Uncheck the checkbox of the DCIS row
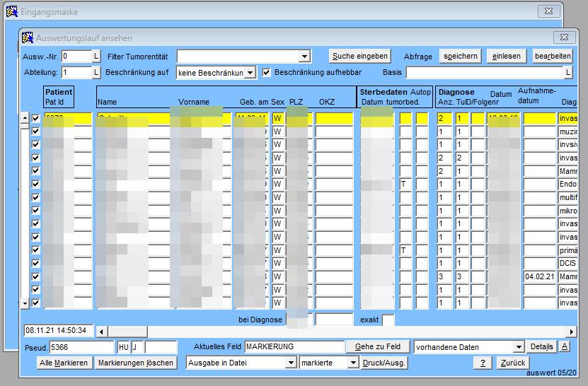588x386 pixels. [35, 263]
